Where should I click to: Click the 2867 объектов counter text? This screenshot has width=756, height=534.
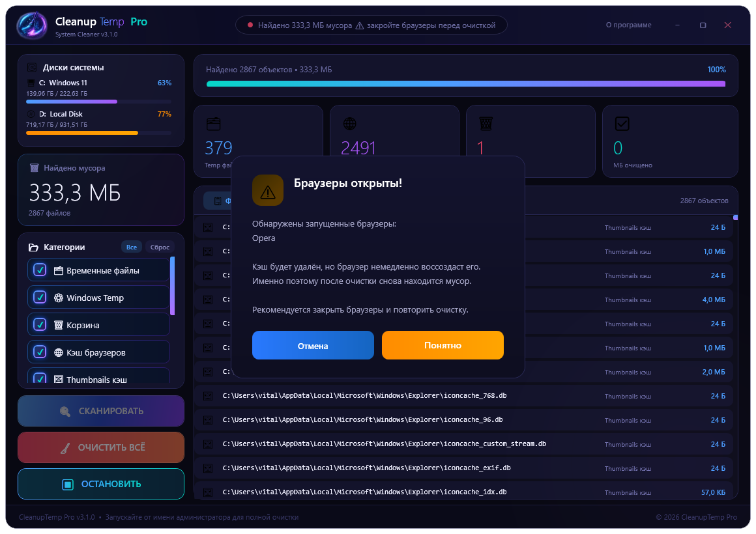point(704,201)
